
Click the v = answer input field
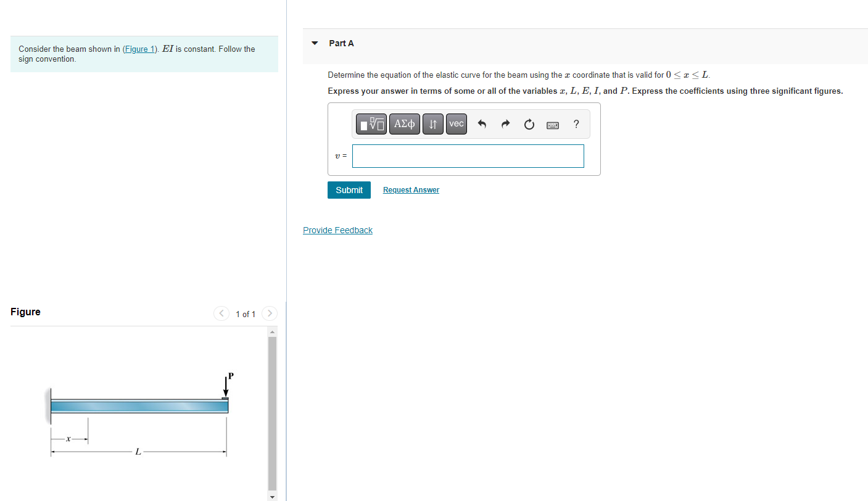click(468, 156)
